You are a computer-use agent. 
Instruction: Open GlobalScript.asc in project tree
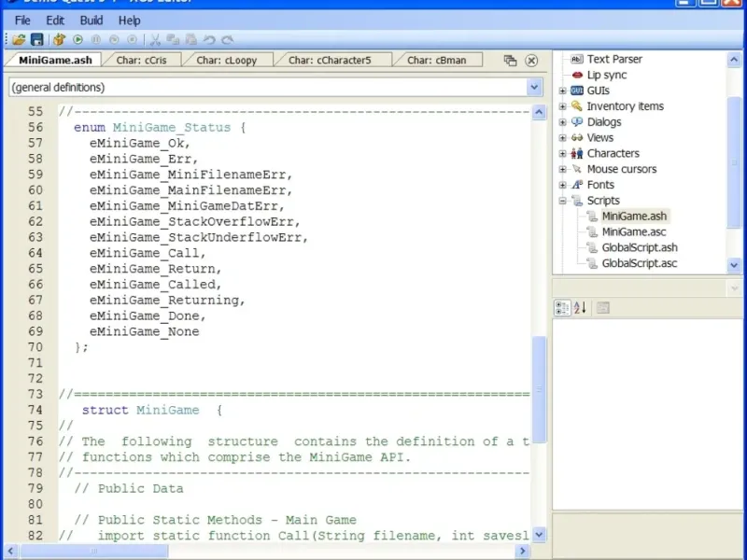[640, 263]
